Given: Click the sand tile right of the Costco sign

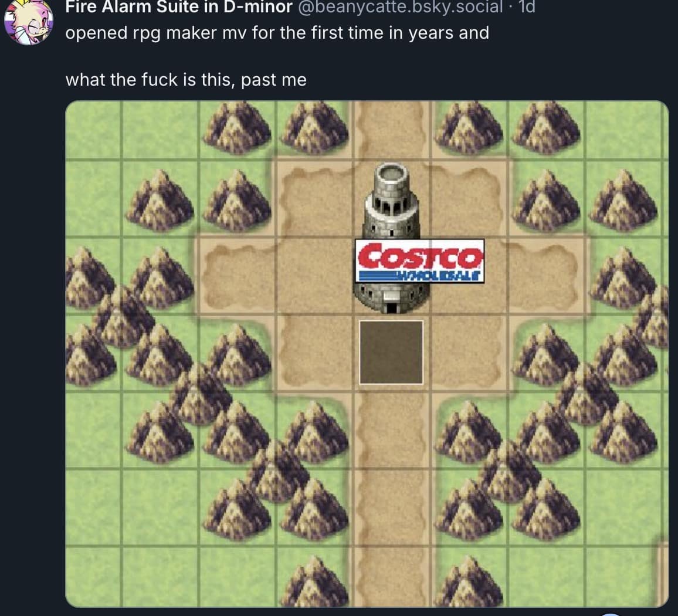Looking at the screenshot, I should pos(546,276).
